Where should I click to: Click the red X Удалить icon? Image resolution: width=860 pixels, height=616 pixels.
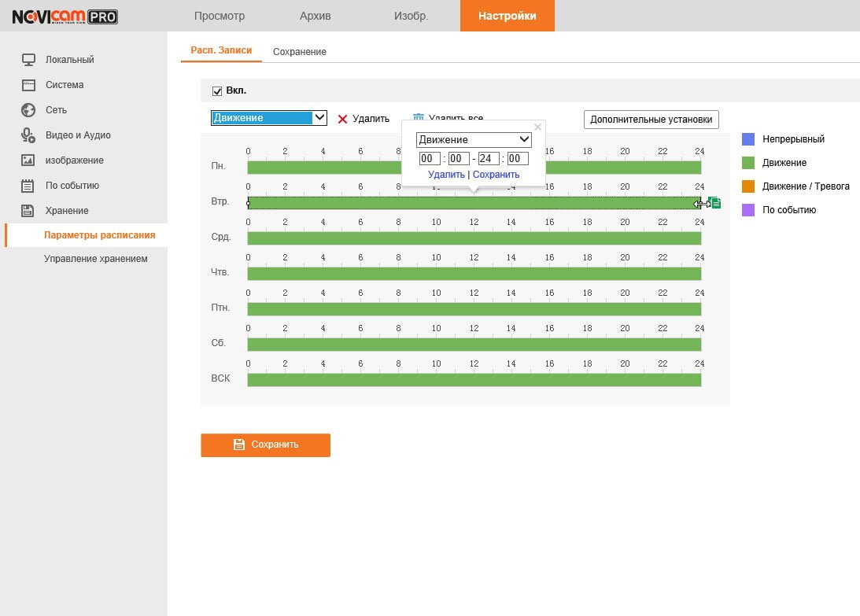tap(342, 119)
